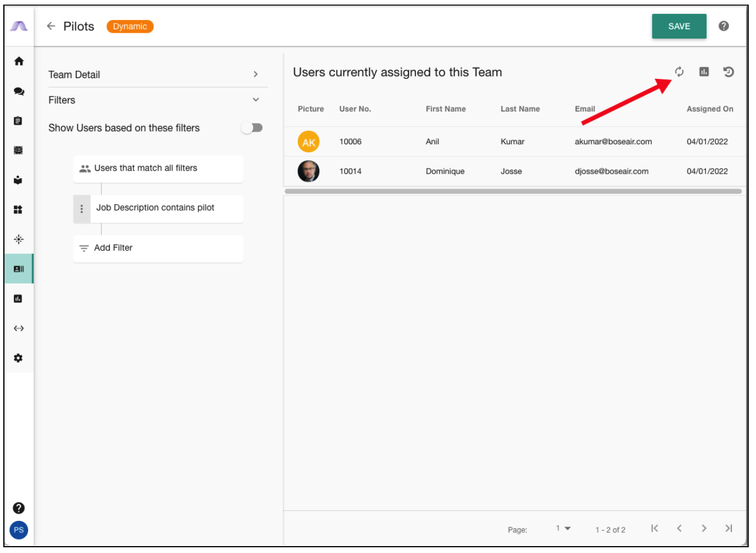The height and width of the screenshot is (553, 756).
Task: Click the Dynamic badge
Action: [130, 26]
